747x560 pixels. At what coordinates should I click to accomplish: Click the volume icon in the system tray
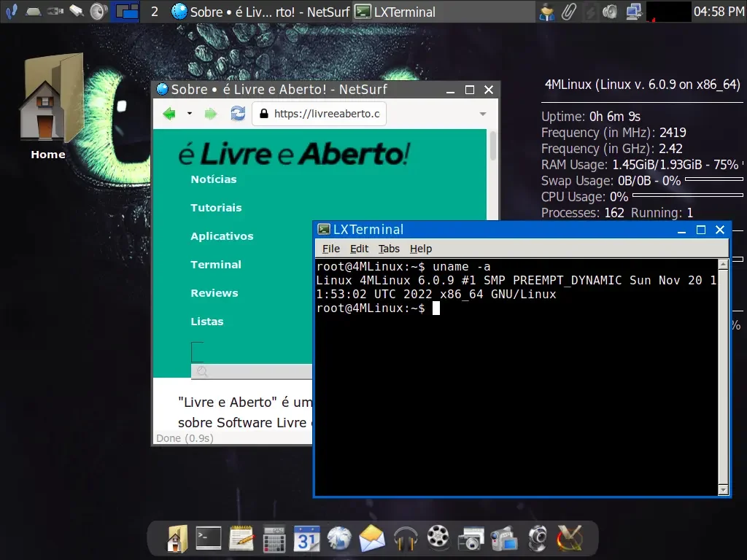[x=609, y=12]
